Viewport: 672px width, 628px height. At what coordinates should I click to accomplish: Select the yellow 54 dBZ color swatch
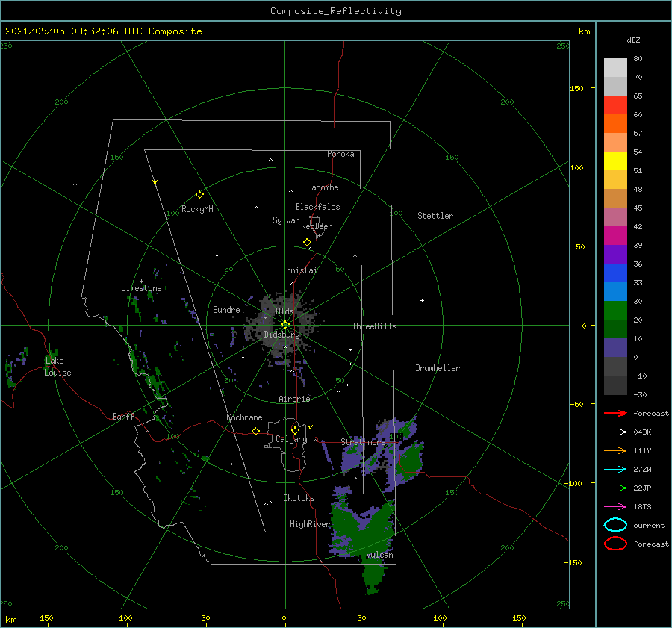click(x=615, y=161)
